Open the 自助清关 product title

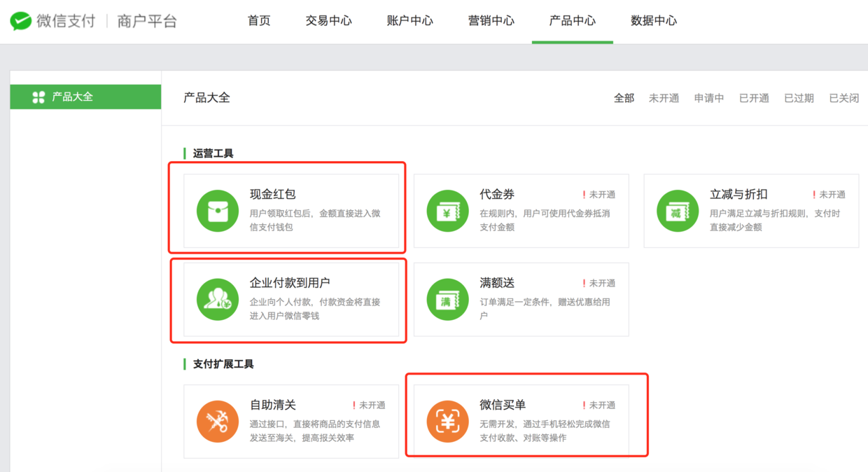coord(273,405)
